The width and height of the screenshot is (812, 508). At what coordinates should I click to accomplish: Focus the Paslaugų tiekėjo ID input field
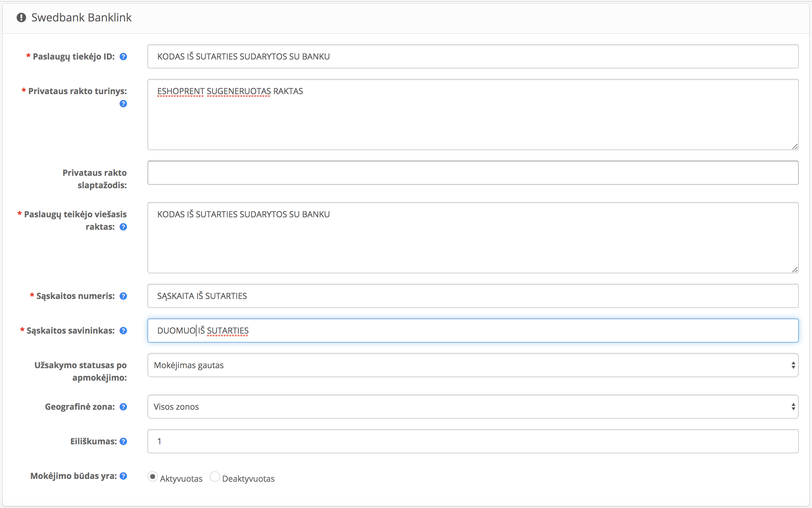pos(473,56)
